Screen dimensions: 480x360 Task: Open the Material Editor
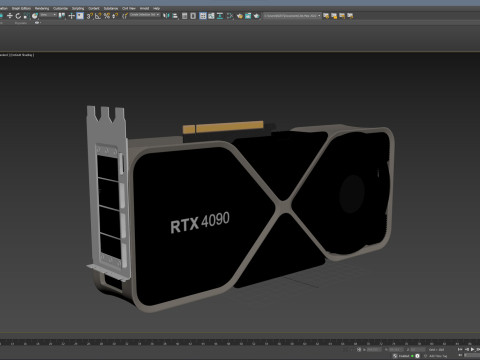tap(230, 16)
